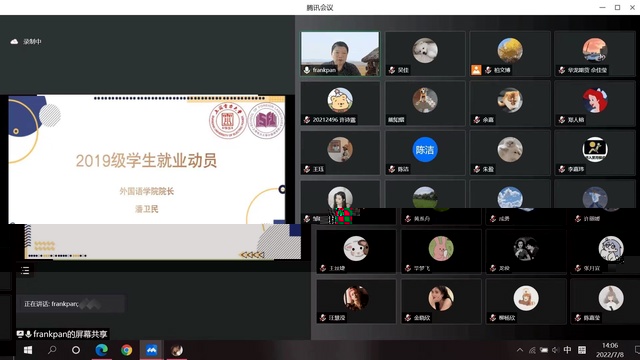Open the Windows Start menu
The image size is (640, 360).
tap(28, 350)
